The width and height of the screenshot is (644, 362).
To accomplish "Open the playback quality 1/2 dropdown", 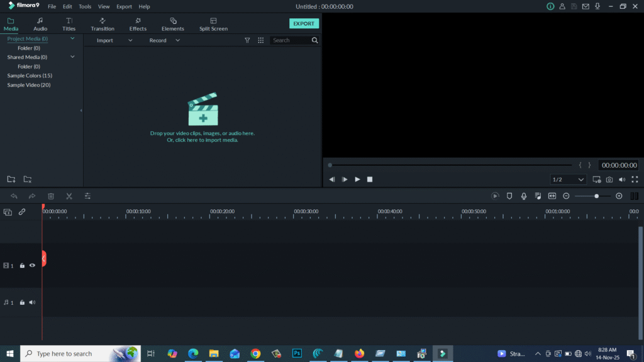I will [x=567, y=179].
